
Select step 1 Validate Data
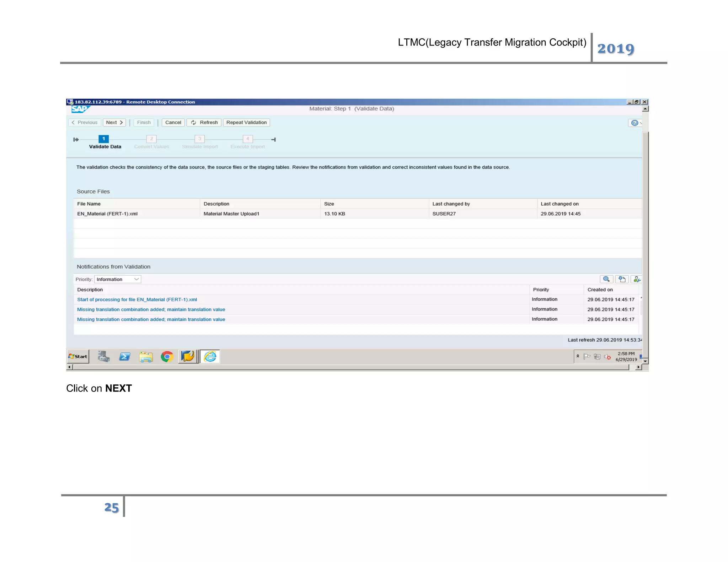pos(103,139)
